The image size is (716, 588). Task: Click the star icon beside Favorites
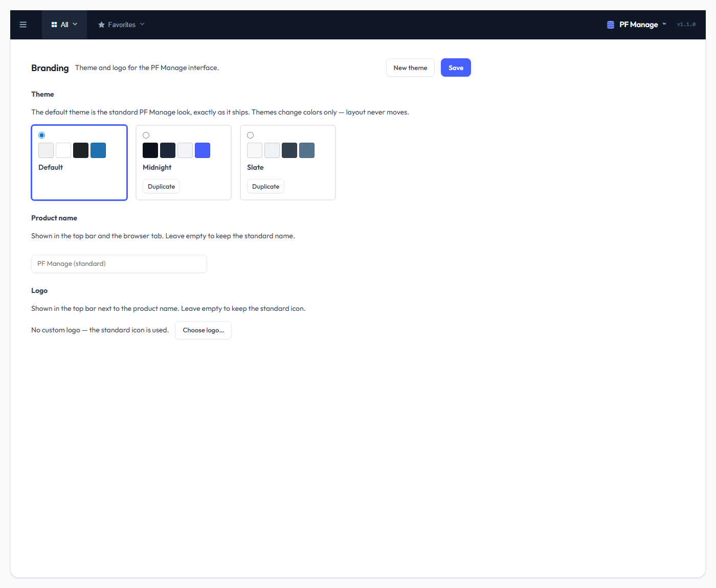101,25
